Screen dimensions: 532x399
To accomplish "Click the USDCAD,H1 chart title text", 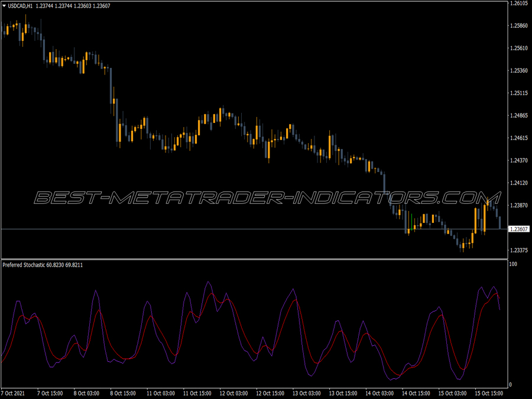I will coord(20,6).
